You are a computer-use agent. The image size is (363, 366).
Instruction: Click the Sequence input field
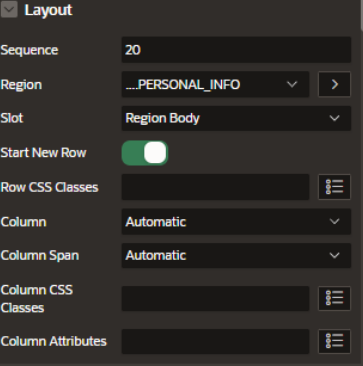[x=236, y=50]
